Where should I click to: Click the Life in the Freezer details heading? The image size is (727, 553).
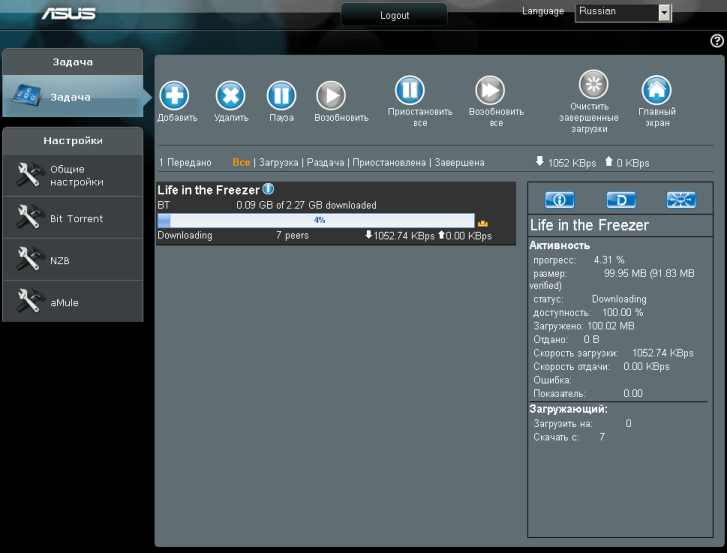[x=589, y=225]
